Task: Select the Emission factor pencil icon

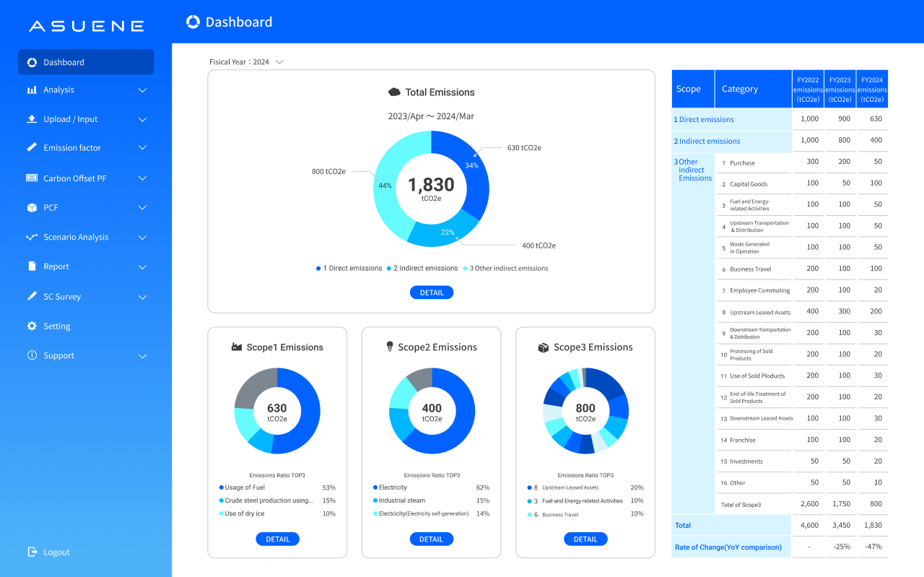Action: coord(30,147)
